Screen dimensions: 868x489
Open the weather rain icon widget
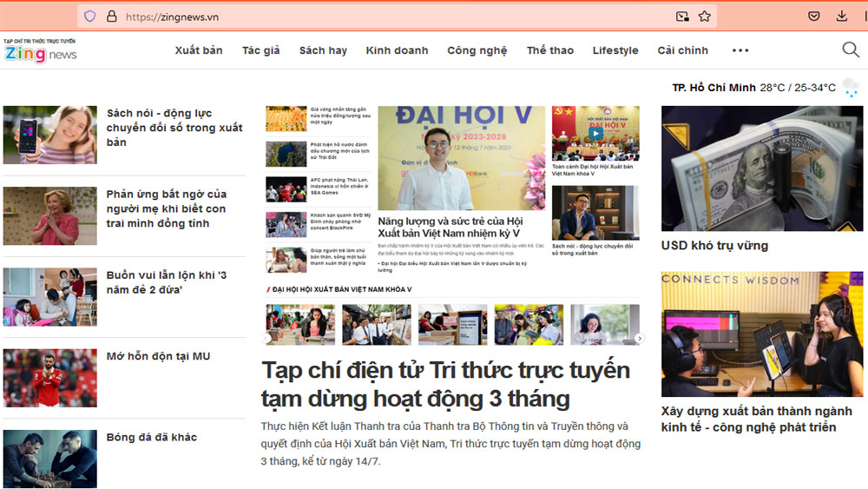tap(852, 88)
